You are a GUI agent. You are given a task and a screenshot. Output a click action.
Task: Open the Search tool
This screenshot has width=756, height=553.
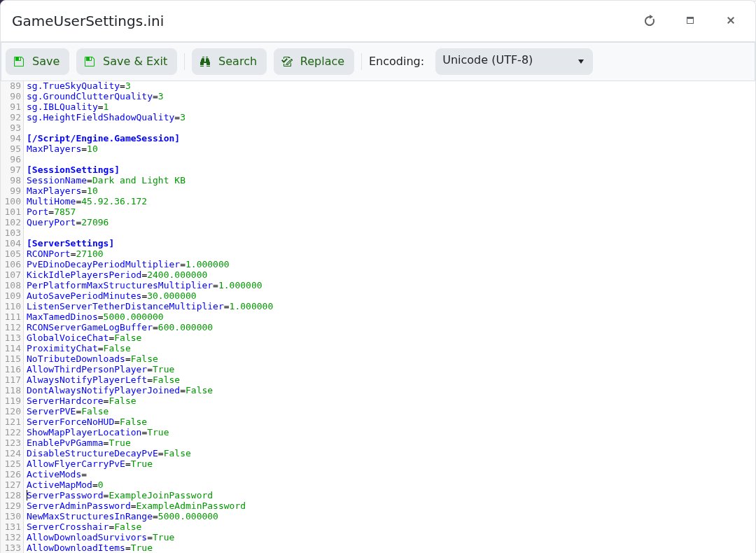click(229, 61)
